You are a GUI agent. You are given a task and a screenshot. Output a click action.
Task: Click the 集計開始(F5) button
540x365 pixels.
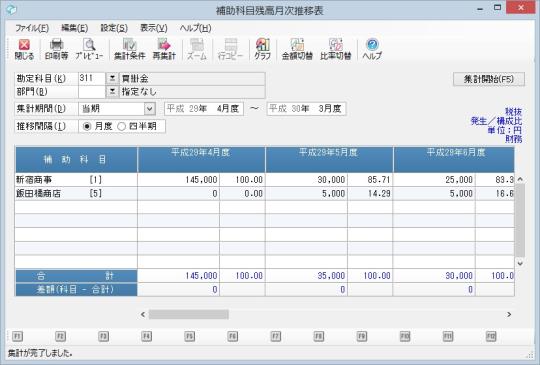(489, 79)
